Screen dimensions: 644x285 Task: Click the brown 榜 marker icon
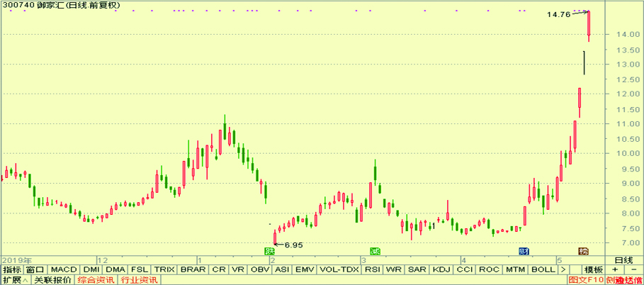(x=583, y=250)
